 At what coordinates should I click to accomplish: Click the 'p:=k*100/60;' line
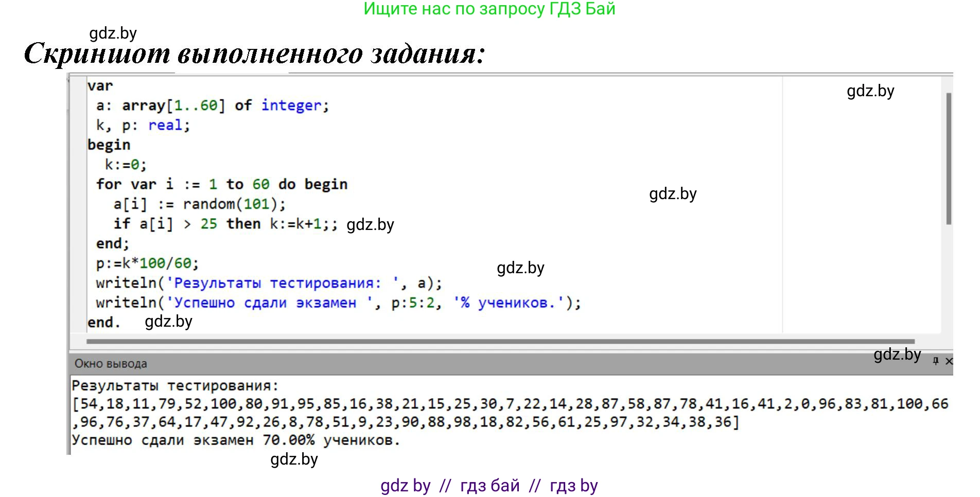tap(147, 263)
